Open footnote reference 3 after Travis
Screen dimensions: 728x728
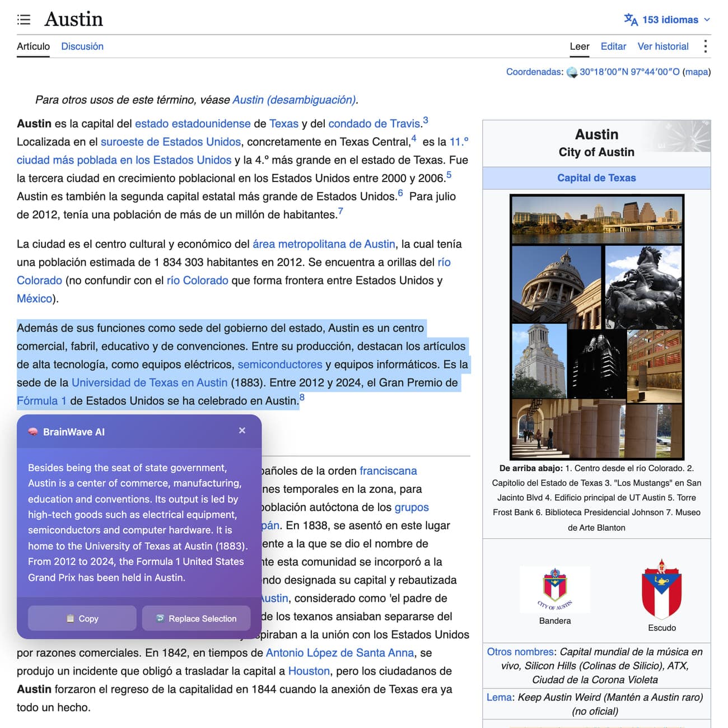(x=426, y=120)
